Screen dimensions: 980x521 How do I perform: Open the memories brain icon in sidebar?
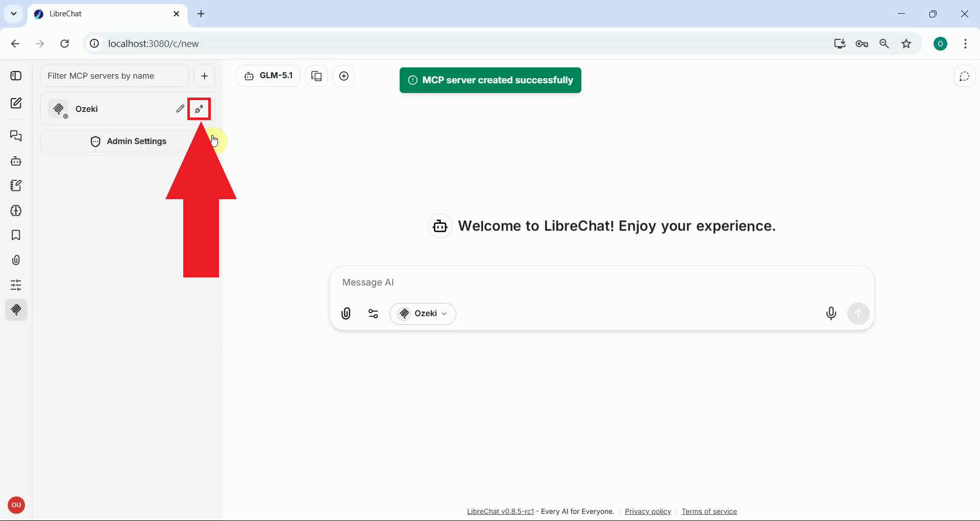tap(16, 210)
